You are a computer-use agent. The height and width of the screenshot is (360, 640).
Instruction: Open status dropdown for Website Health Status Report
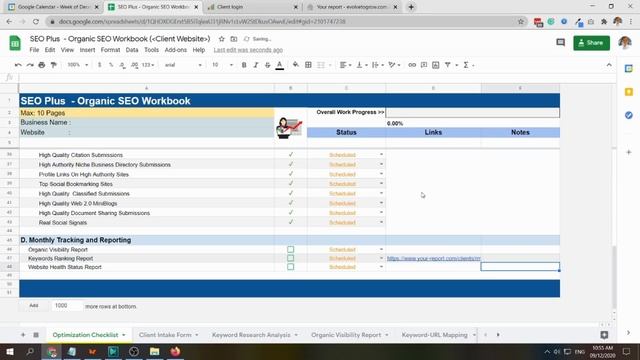[x=381, y=267]
